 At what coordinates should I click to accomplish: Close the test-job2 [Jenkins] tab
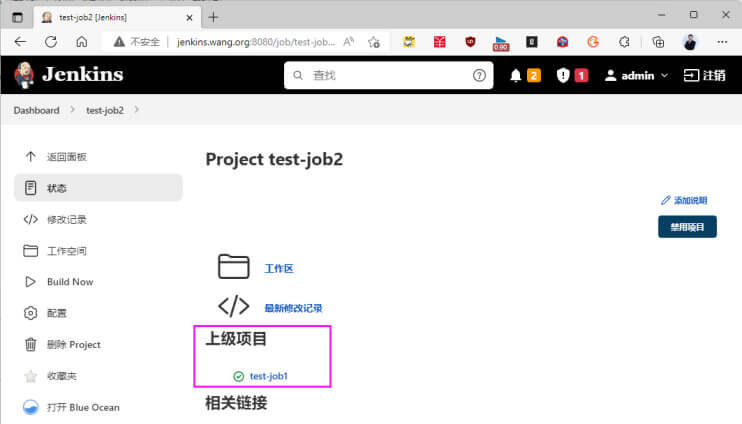[189, 18]
